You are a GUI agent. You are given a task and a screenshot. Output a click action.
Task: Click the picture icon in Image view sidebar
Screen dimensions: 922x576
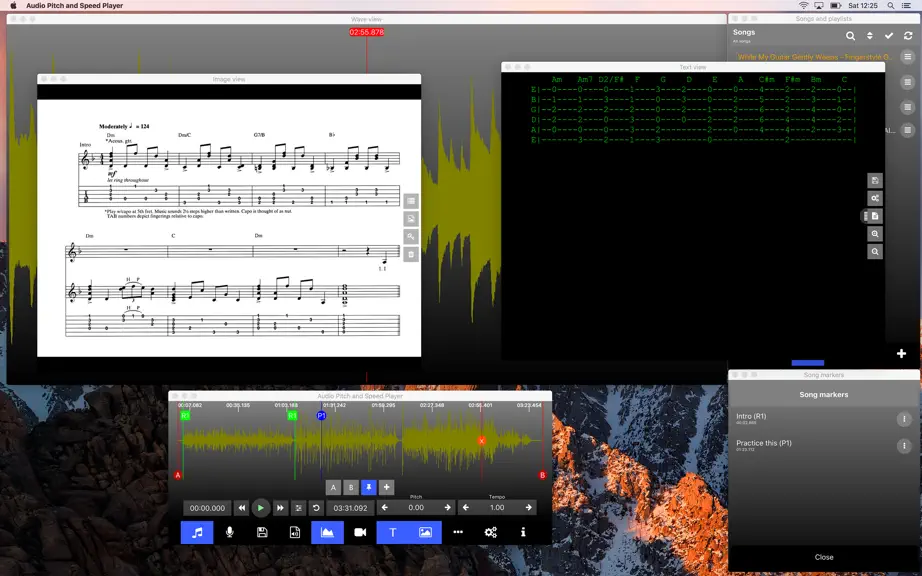click(411, 219)
